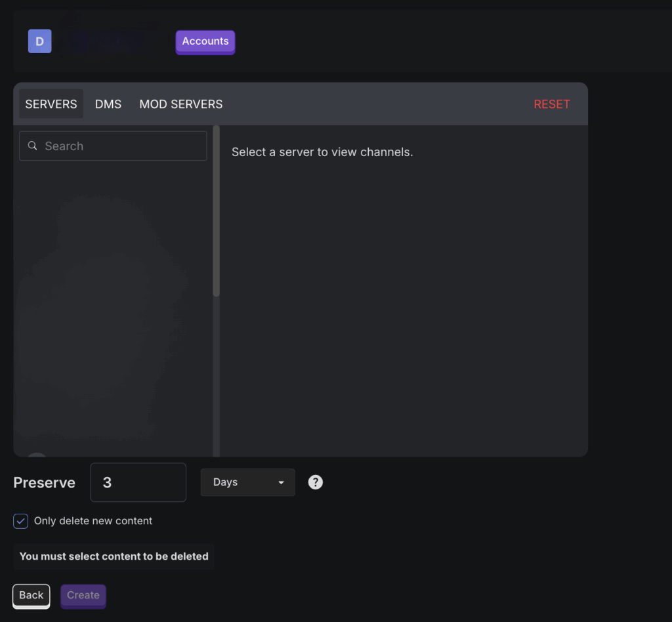Click the Back button

[x=31, y=596]
